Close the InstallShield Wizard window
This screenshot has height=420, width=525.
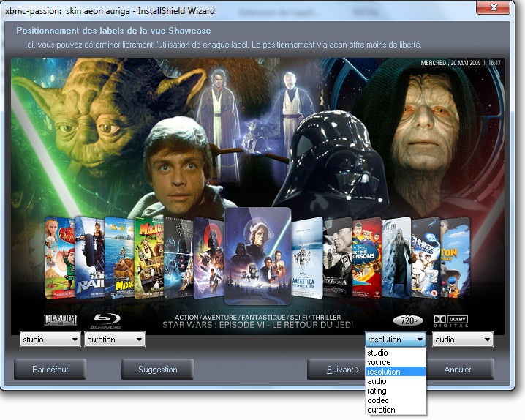coord(494,7)
